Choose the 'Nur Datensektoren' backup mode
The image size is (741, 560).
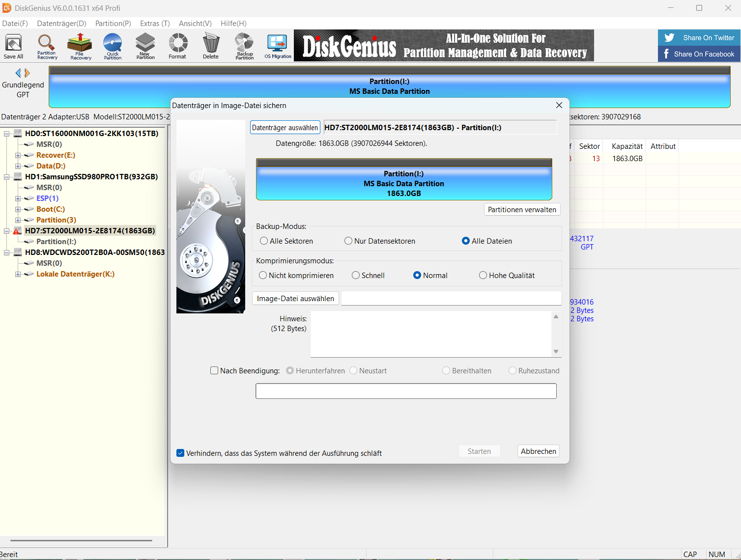(348, 241)
